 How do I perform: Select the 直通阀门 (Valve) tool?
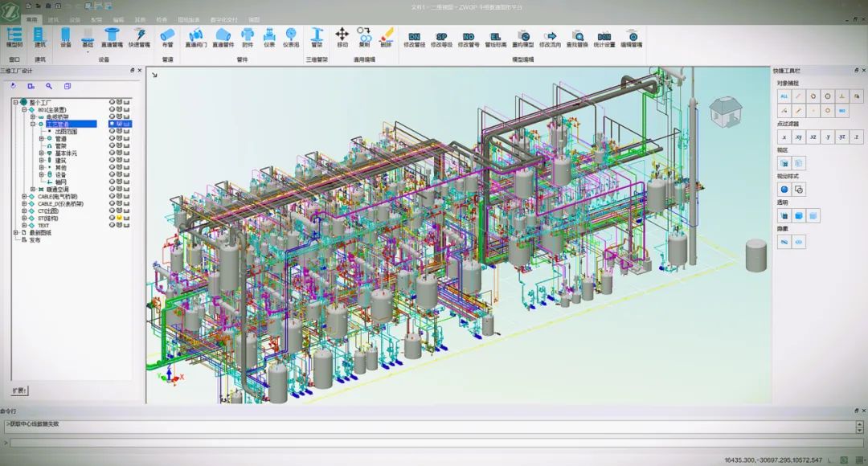pos(195,37)
